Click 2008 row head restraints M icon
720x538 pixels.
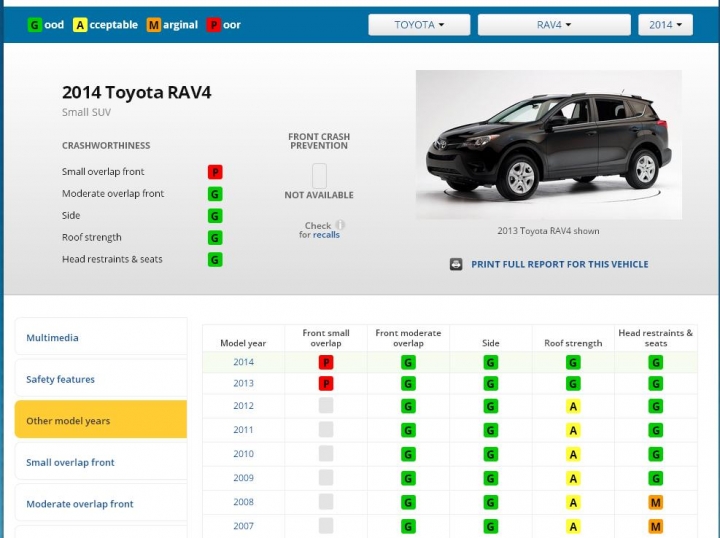[656, 502]
